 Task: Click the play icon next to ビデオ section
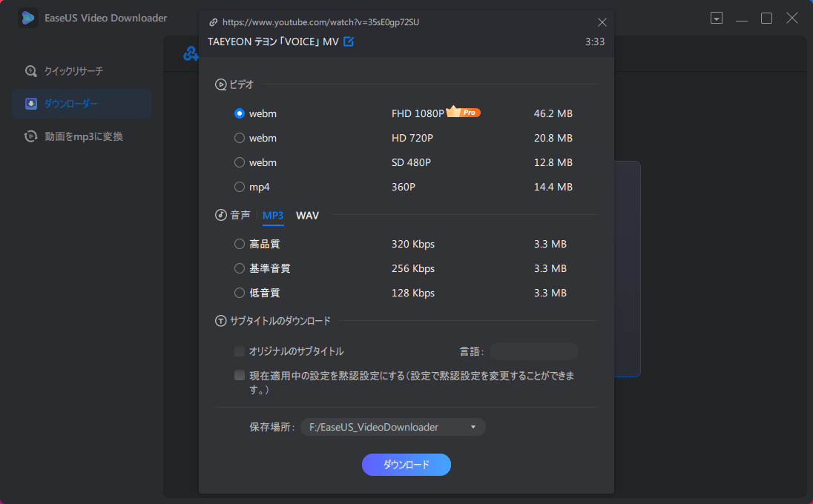tap(220, 84)
